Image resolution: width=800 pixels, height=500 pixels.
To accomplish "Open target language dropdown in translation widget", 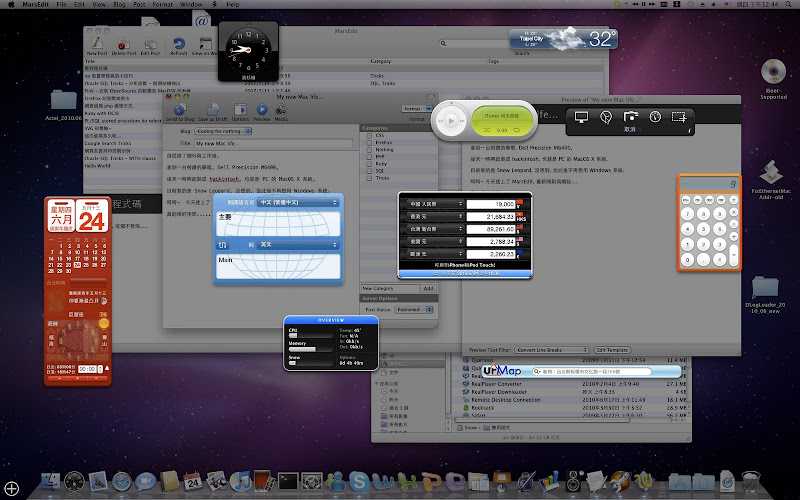I will (x=298, y=245).
